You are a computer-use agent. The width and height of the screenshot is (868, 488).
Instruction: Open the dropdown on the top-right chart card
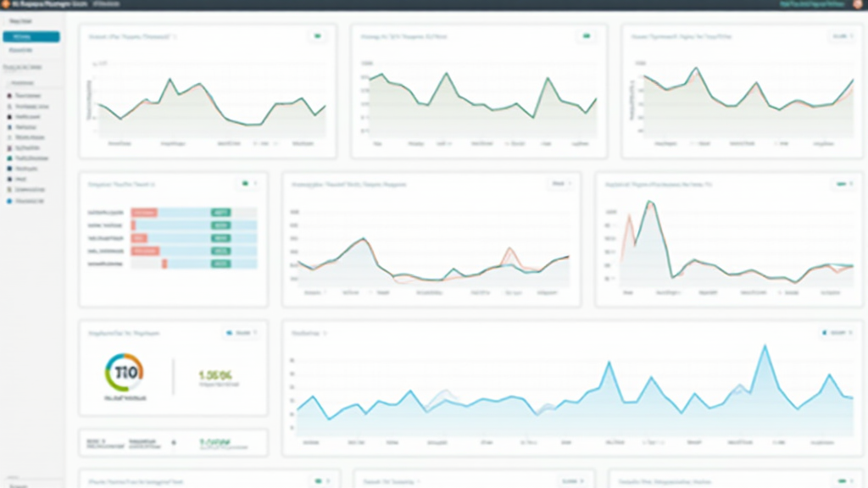(842, 36)
